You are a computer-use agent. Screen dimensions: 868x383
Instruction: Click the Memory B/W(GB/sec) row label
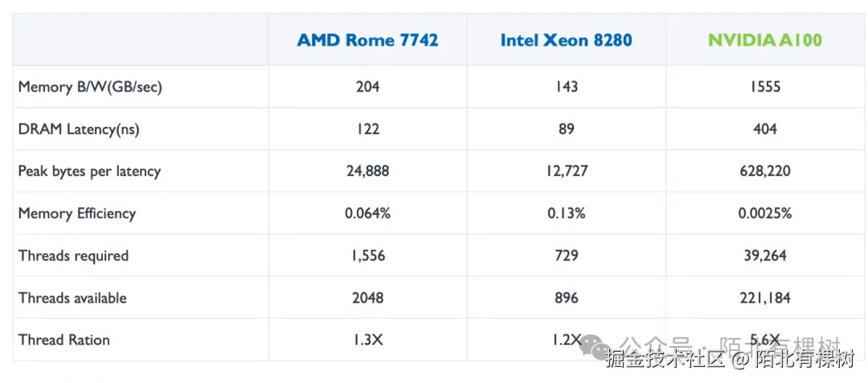tap(90, 87)
